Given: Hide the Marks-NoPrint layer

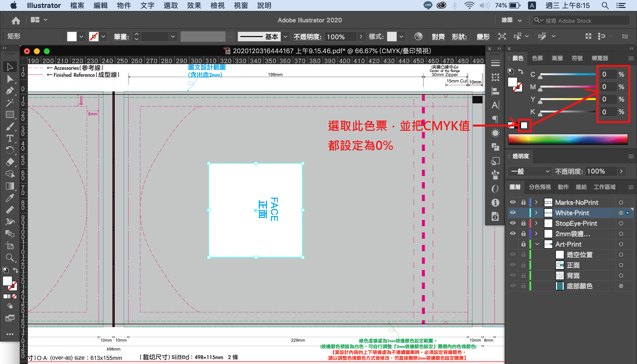Looking at the screenshot, I should coord(513,202).
